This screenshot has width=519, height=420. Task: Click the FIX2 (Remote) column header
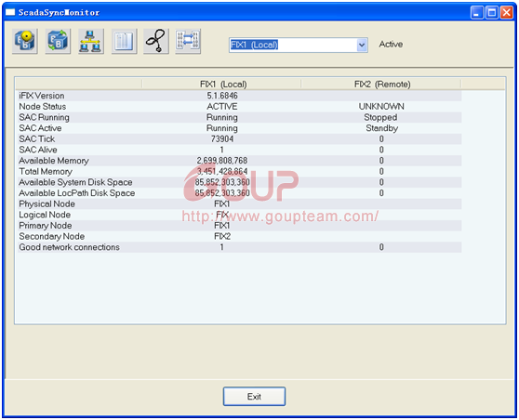pos(382,84)
